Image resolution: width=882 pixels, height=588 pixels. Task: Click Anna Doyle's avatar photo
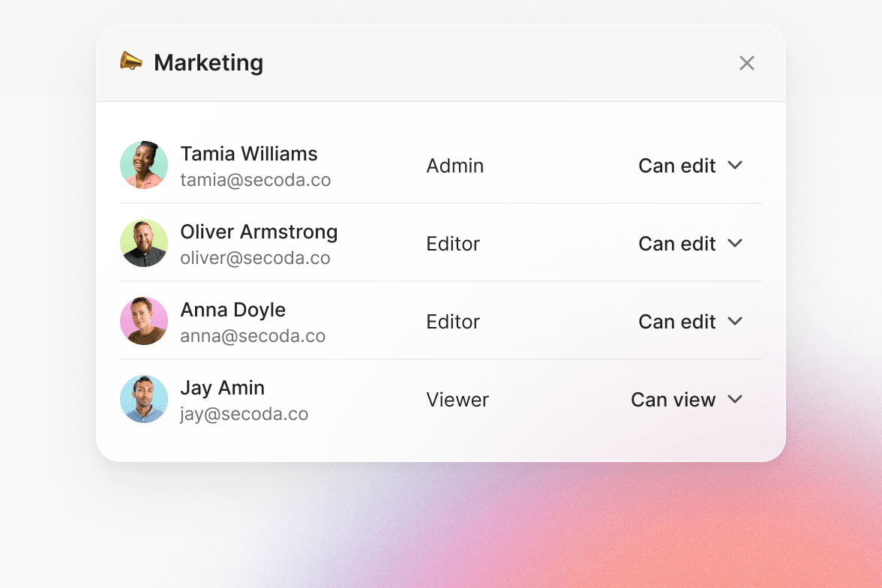144,321
